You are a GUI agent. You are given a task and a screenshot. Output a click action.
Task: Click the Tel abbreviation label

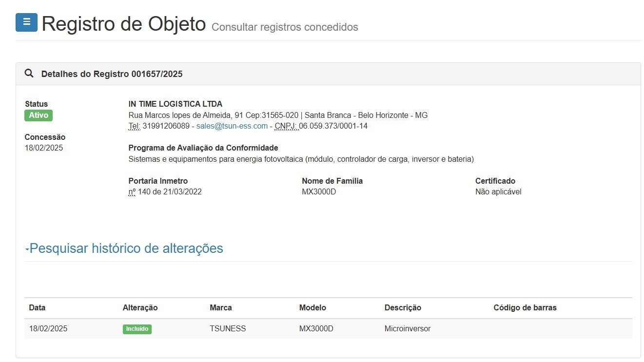tap(134, 126)
